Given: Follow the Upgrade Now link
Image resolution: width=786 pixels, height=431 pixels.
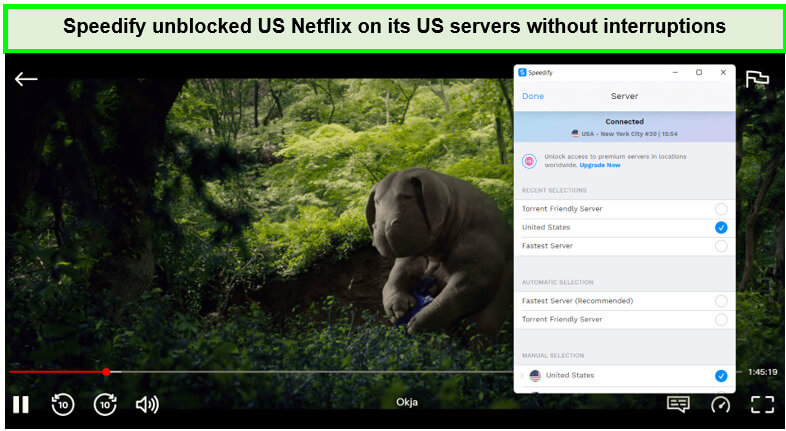Looking at the screenshot, I should pyautogui.click(x=600, y=165).
